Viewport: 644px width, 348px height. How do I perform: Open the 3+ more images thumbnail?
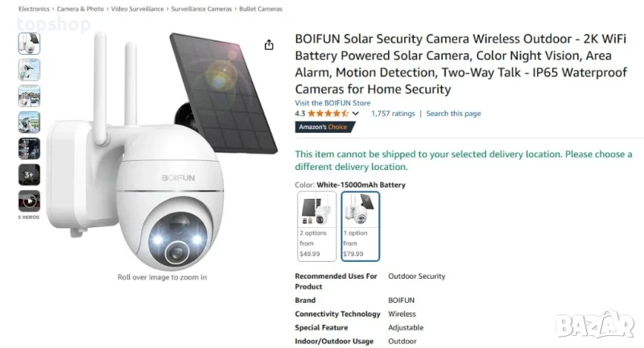pyautogui.click(x=29, y=175)
